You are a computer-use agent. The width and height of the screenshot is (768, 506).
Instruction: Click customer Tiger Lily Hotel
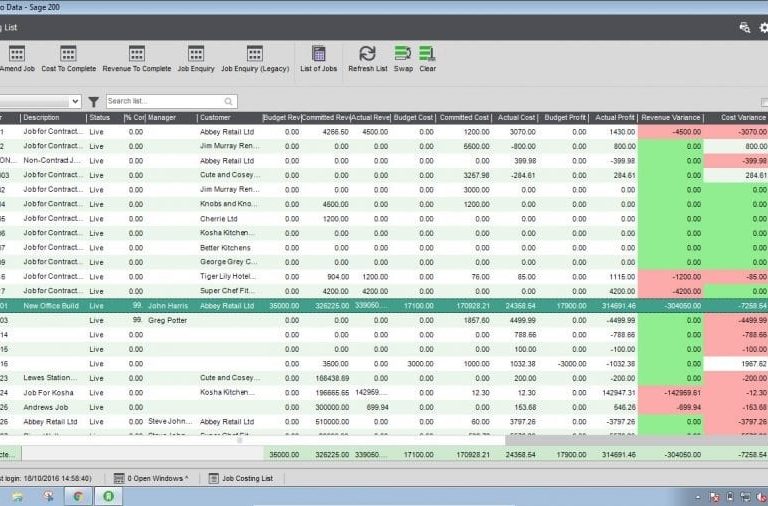click(228, 277)
